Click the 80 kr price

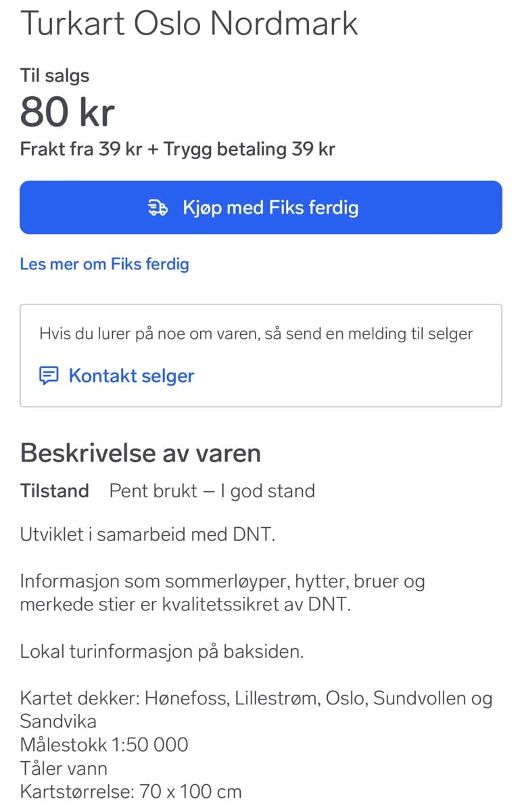tap(67, 112)
